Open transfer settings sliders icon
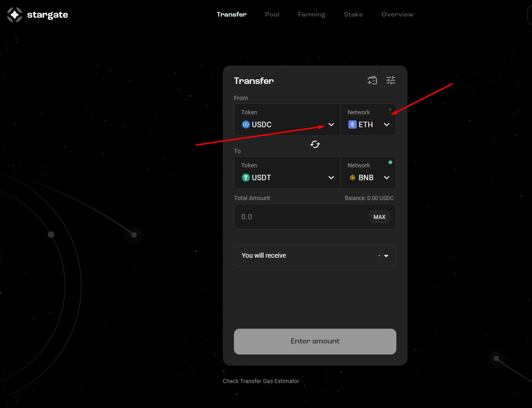The image size is (532, 408). 390,80
